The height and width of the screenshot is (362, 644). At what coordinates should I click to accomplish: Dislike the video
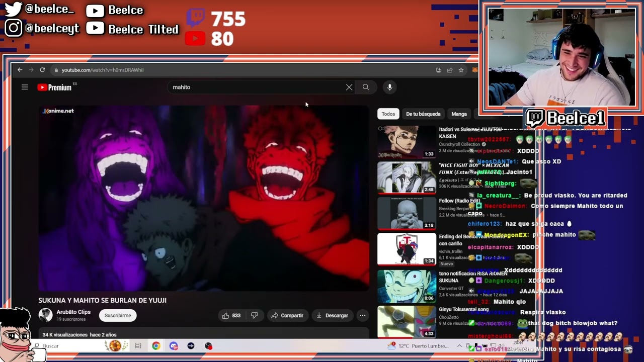tap(255, 315)
